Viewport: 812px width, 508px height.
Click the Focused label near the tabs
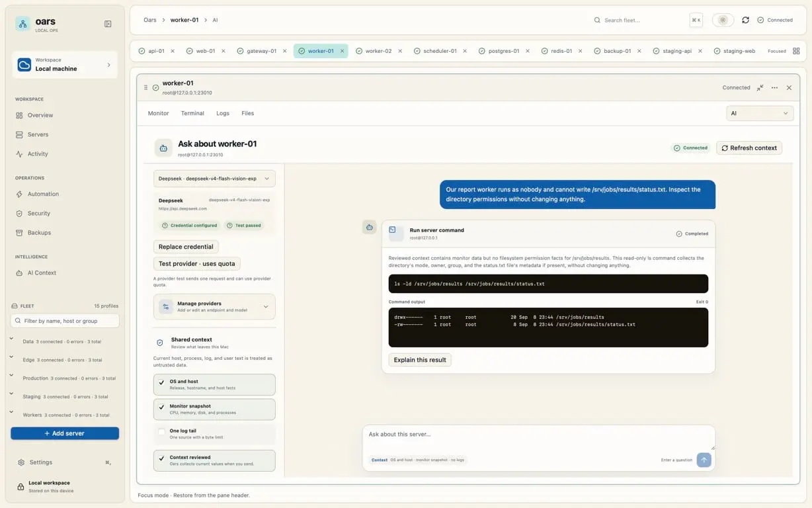point(777,51)
